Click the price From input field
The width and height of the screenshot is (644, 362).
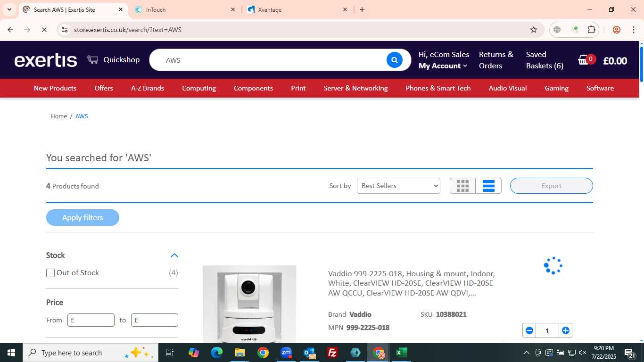pyautogui.click(x=91, y=320)
